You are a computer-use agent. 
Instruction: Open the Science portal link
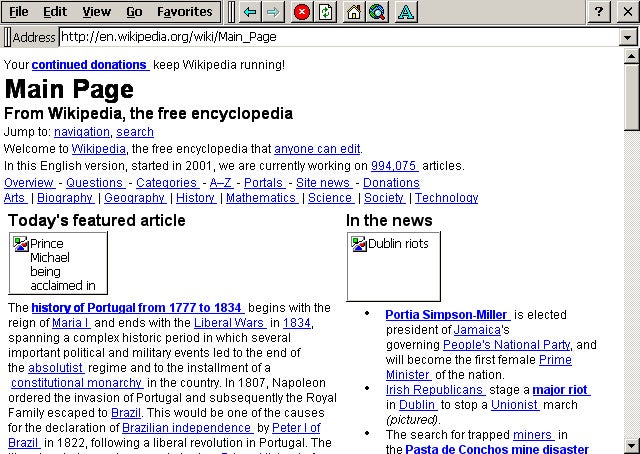[331, 198]
